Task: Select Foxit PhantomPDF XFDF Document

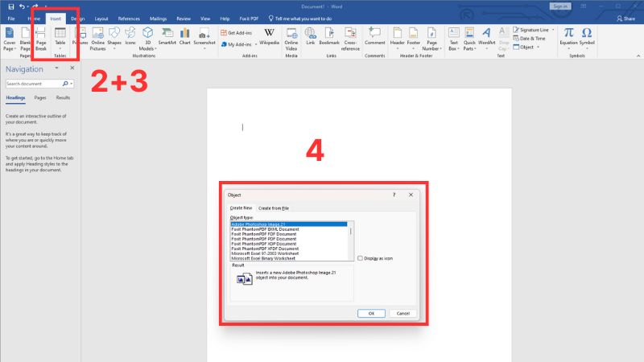Action: (289, 249)
